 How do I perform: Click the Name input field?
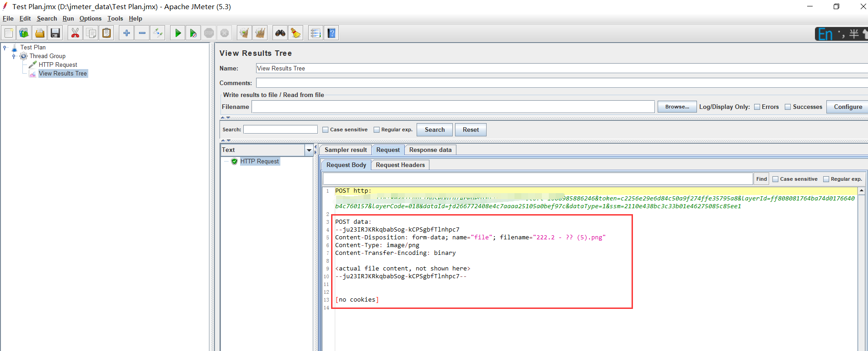[x=562, y=68]
